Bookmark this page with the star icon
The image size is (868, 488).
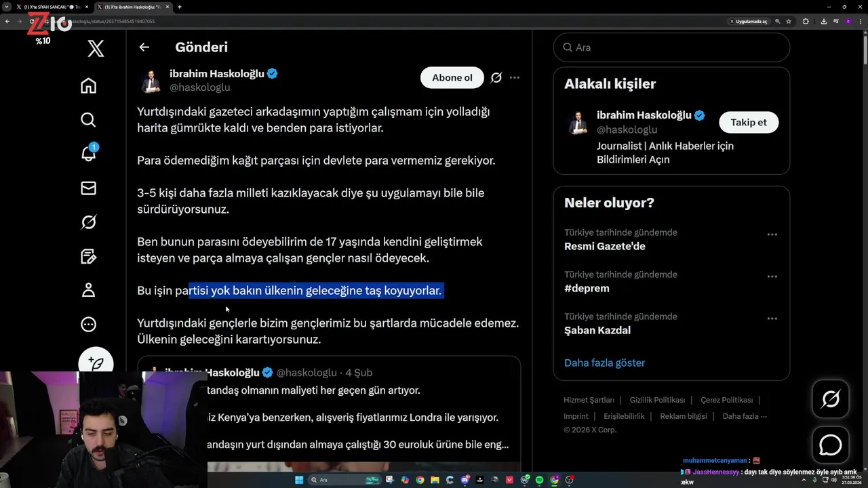(789, 22)
